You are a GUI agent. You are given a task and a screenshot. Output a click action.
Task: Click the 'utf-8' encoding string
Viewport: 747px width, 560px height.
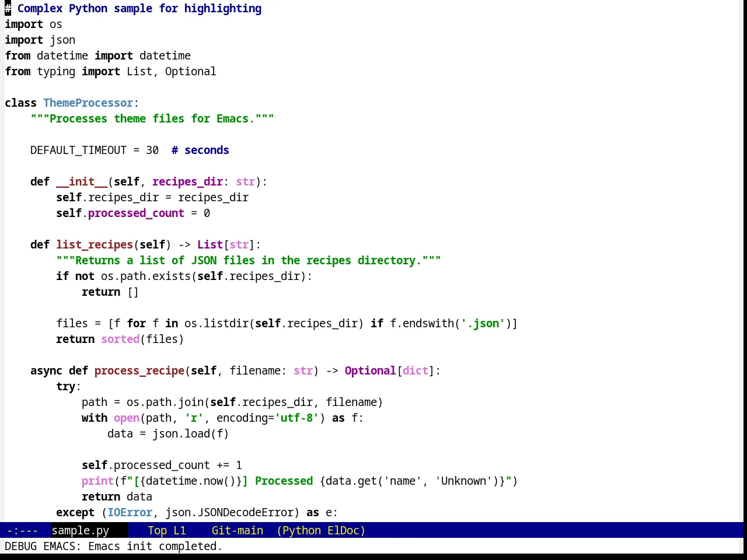click(x=297, y=418)
